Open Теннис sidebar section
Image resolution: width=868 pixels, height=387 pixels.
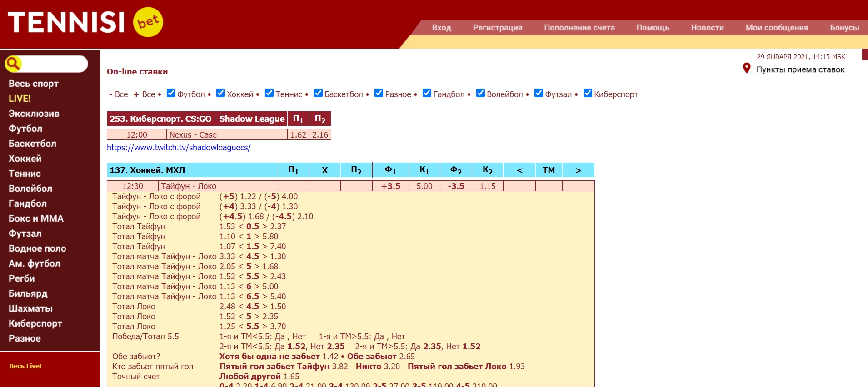tap(25, 174)
